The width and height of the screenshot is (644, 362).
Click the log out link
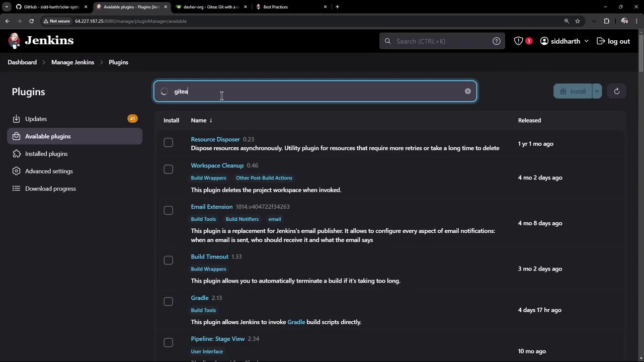613,41
